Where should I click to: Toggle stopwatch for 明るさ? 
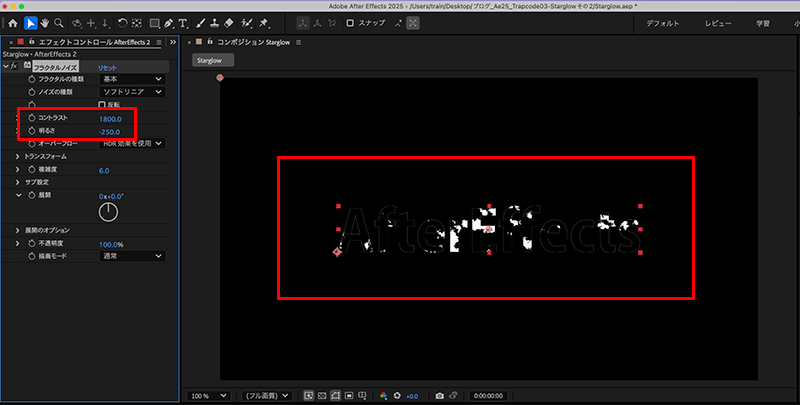pyautogui.click(x=32, y=131)
